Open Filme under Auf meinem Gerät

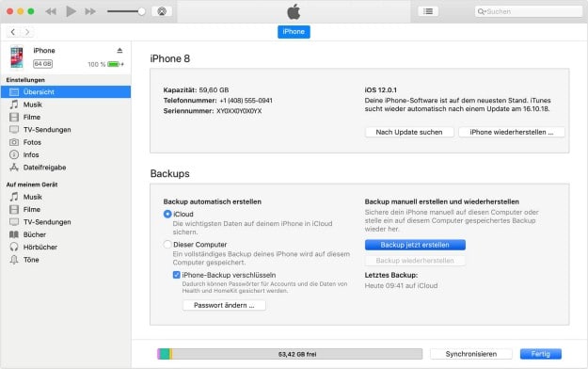point(66,210)
